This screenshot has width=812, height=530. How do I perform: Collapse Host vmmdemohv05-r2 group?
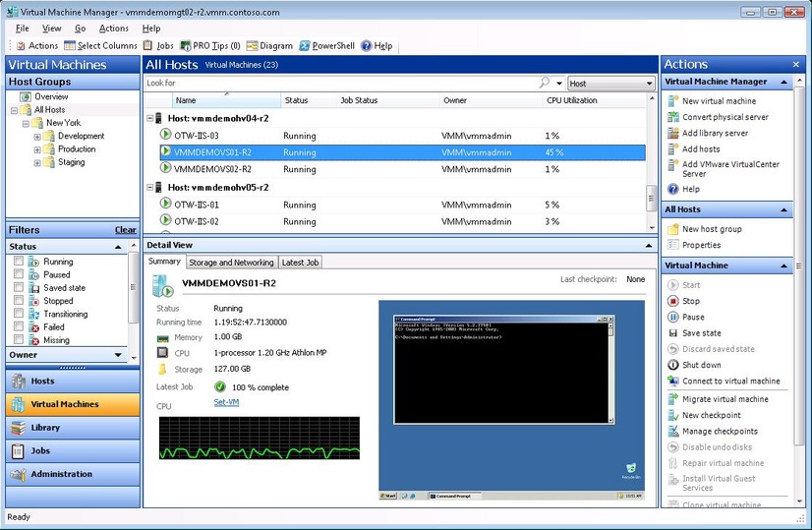[150, 187]
